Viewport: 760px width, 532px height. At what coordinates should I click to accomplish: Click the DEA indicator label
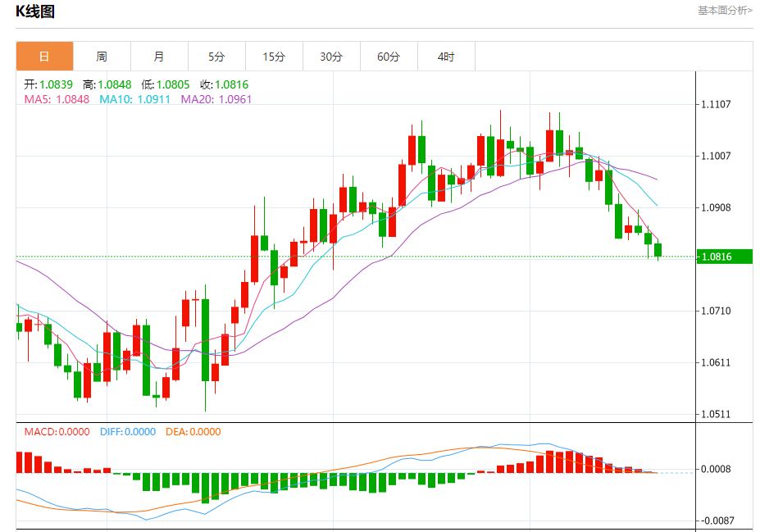point(193,432)
